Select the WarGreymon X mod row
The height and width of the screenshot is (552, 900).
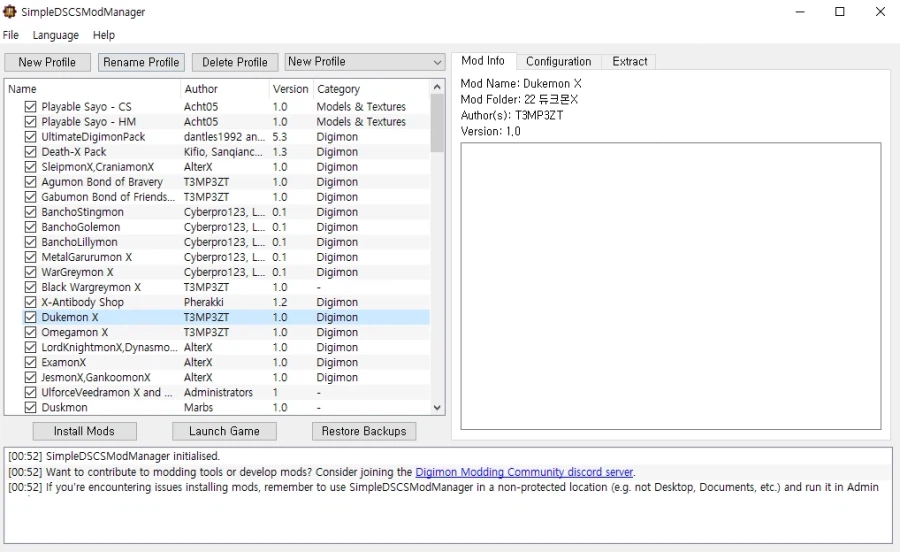pyautogui.click(x=77, y=272)
